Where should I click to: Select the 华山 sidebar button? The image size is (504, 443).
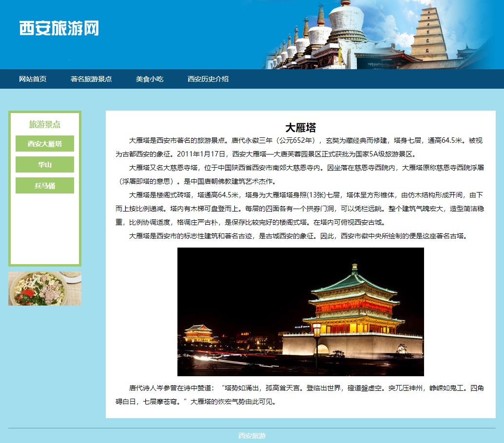45,165
